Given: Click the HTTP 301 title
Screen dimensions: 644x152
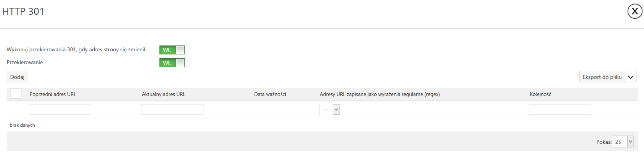Looking at the screenshot, I should (x=23, y=11).
